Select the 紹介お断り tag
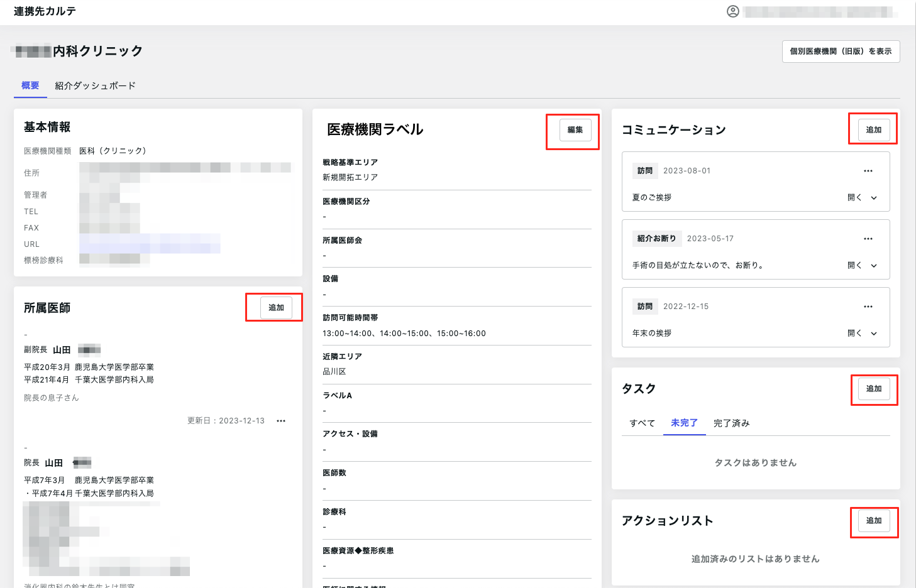The image size is (916, 588). click(657, 239)
